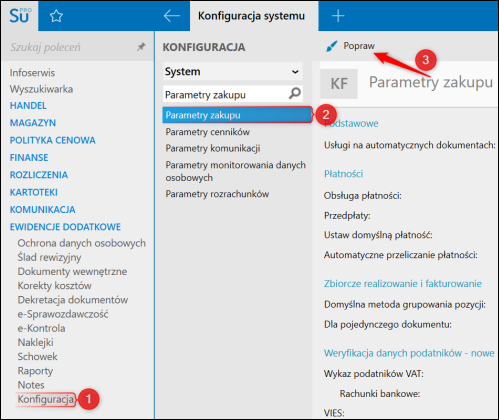The width and height of the screenshot is (499, 420).
Task: Click Wykaz podatników VAT label
Action: pos(374,374)
